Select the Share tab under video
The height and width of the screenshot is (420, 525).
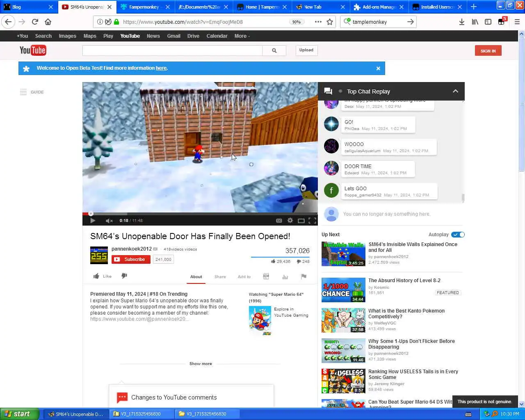[x=220, y=277]
